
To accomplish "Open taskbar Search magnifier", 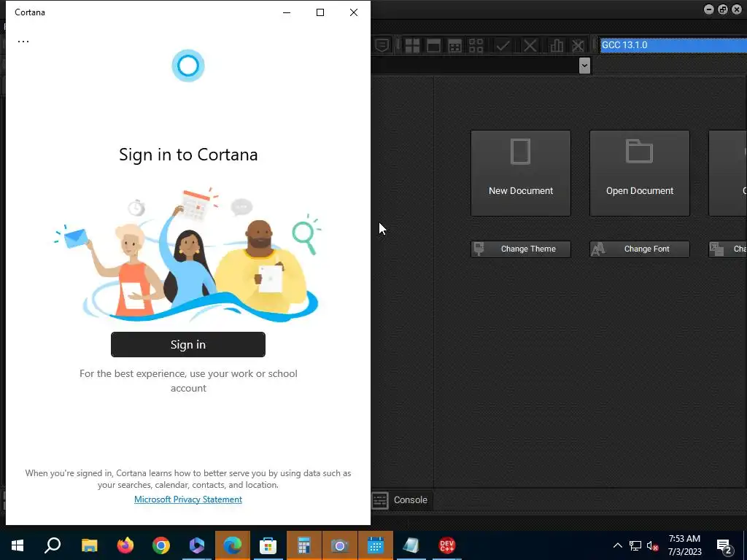I will (x=53, y=545).
